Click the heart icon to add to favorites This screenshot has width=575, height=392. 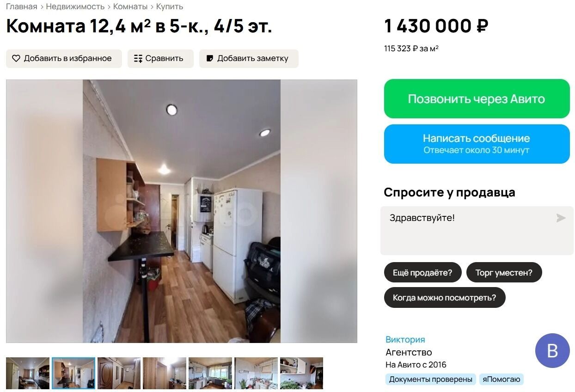click(x=16, y=59)
